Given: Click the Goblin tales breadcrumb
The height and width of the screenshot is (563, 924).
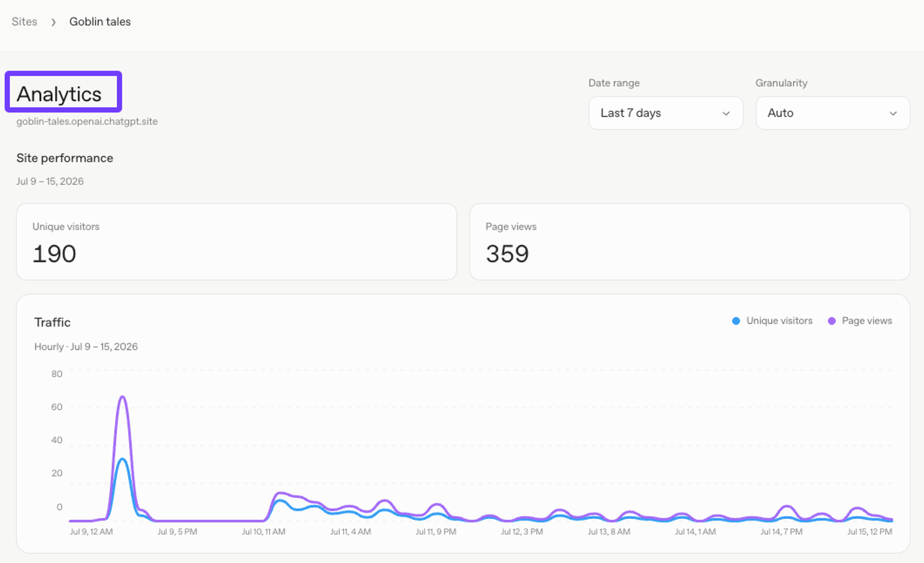Looking at the screenshot, I should (100, 22).
